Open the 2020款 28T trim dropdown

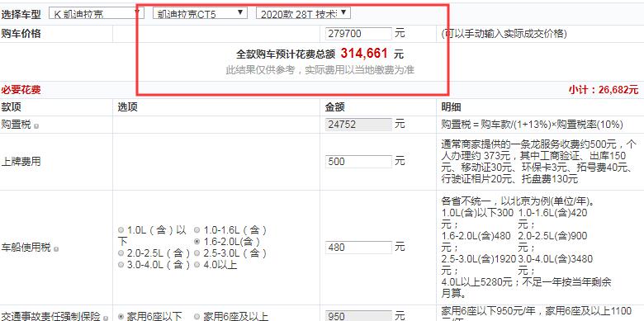[303, 13]
